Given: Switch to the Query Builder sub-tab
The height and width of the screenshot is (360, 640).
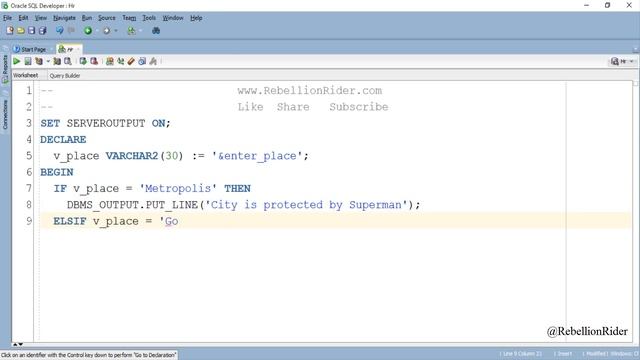Looking at the screenshot, I should coord(65,76).
